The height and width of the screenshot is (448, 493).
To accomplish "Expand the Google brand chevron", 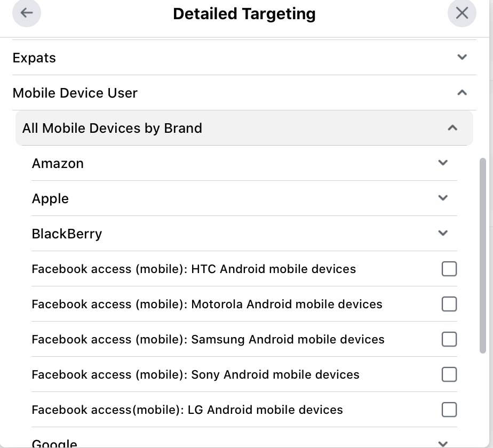I will point(442,443).
